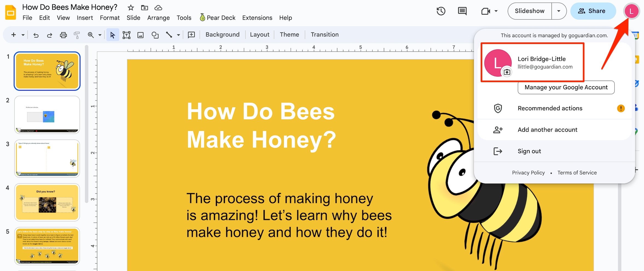Click the Zoom magnifier icon
The height and width of the screenshot is (271, 644).
[x=91, y=35]
